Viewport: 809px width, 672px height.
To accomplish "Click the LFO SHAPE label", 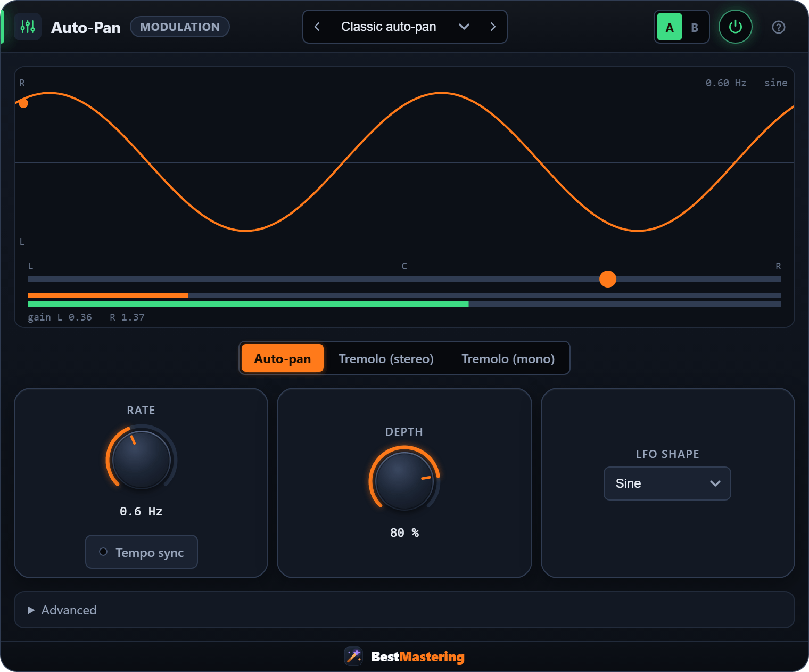I will click(x=667, y=454).
